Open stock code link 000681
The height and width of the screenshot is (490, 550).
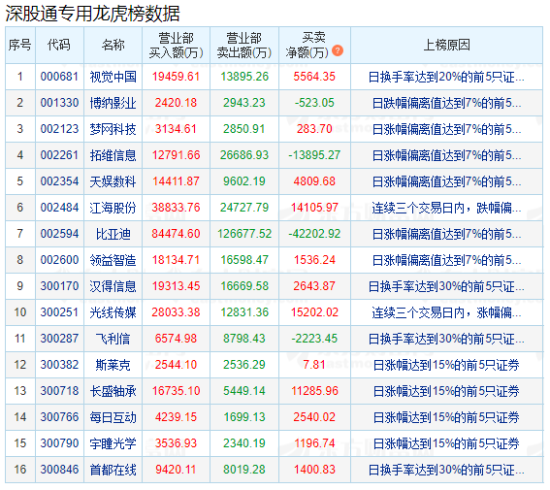tap(59, 76)
